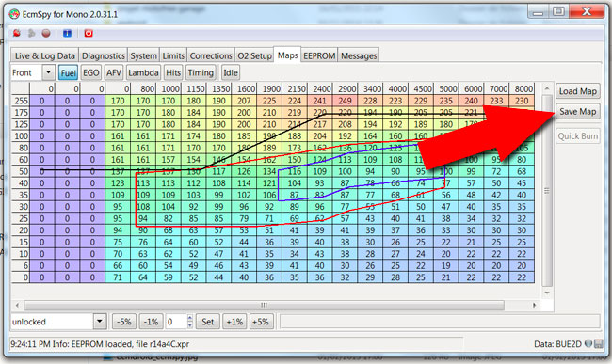Toggle the Hits map view

(x=173, y=72)
